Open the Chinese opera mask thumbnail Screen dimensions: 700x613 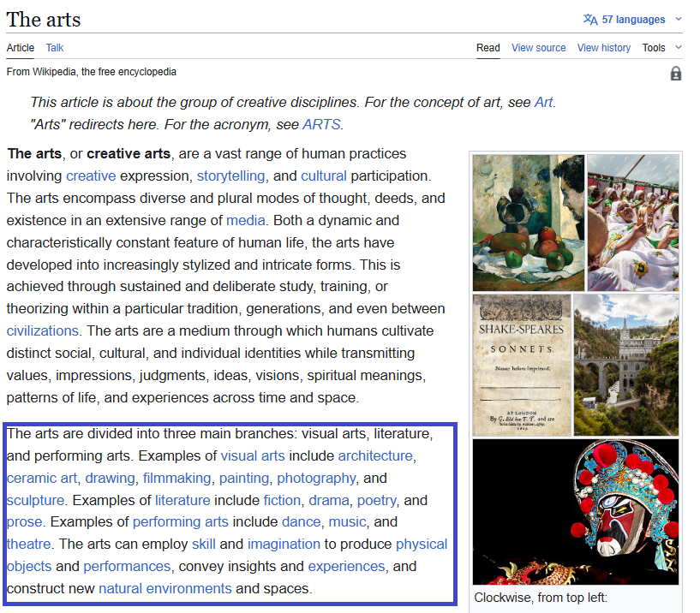click(576, 512)
